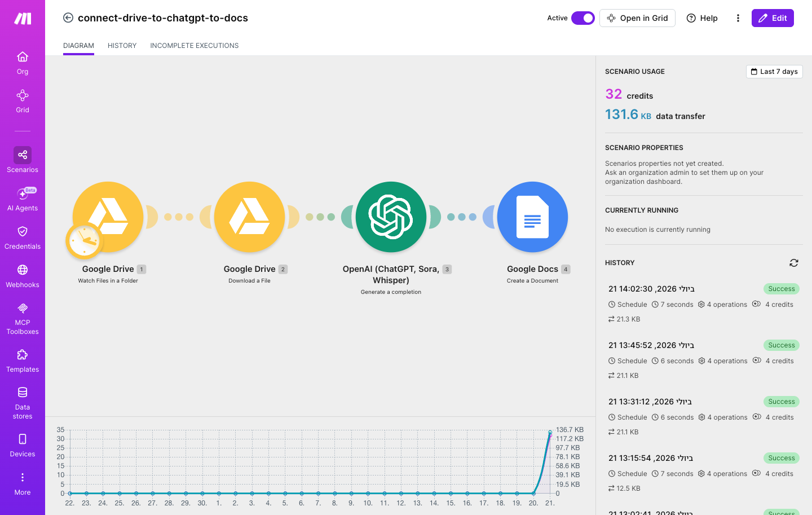
Task: Select Google Drive Watch Files module
Action: click(108, 217)
